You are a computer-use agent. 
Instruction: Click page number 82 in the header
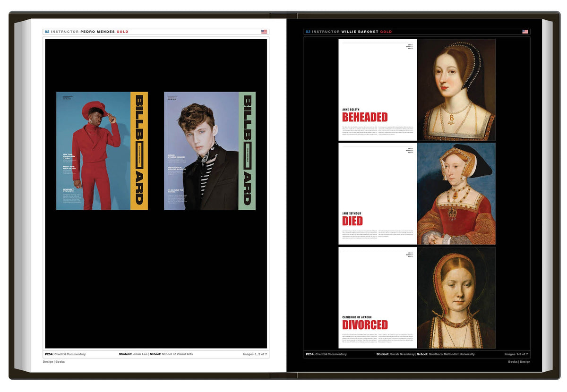pyautogui.click(x=47, y=32)
